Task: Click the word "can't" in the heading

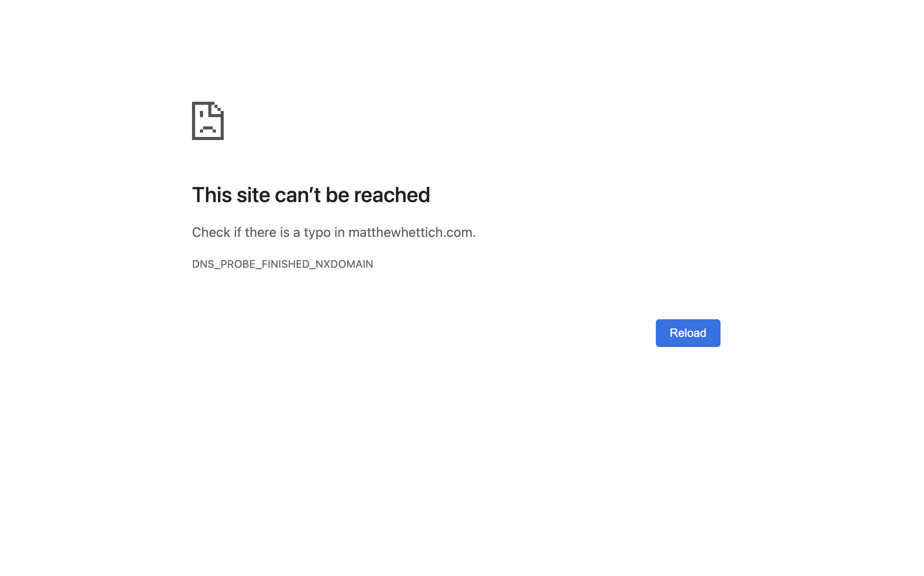Action: [x=298, y=195]
